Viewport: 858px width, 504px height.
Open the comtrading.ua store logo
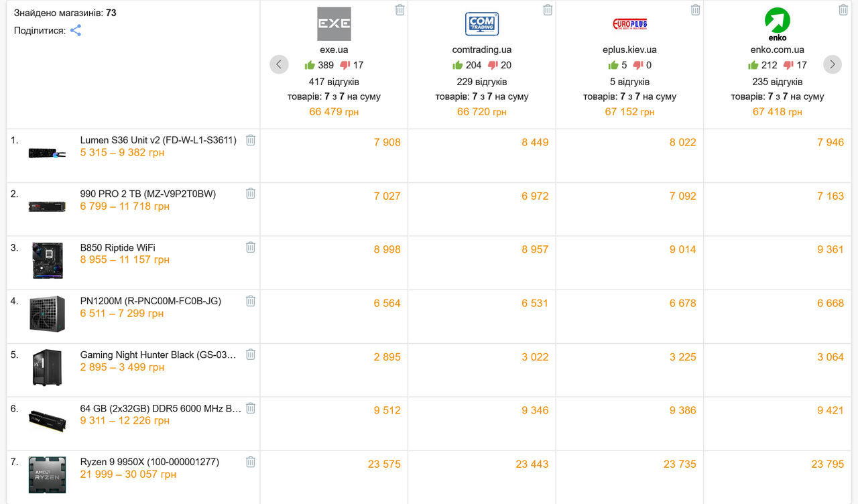(482, 24)
